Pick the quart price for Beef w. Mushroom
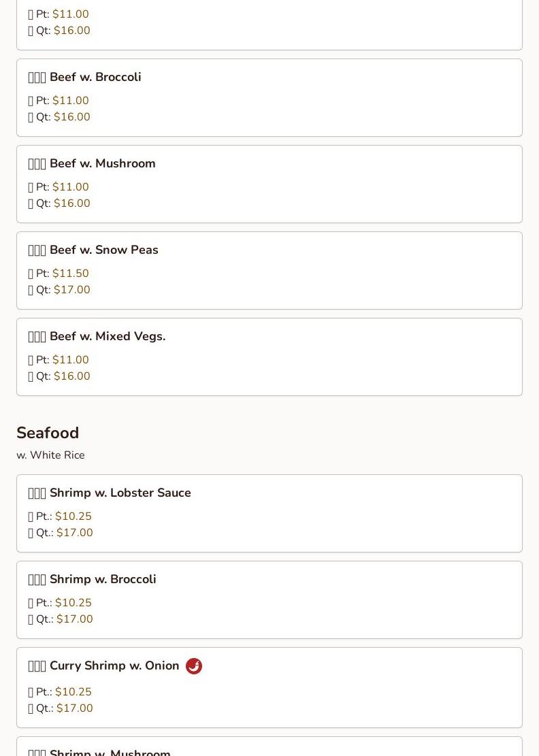539x756 pixels. pos(72,203)
